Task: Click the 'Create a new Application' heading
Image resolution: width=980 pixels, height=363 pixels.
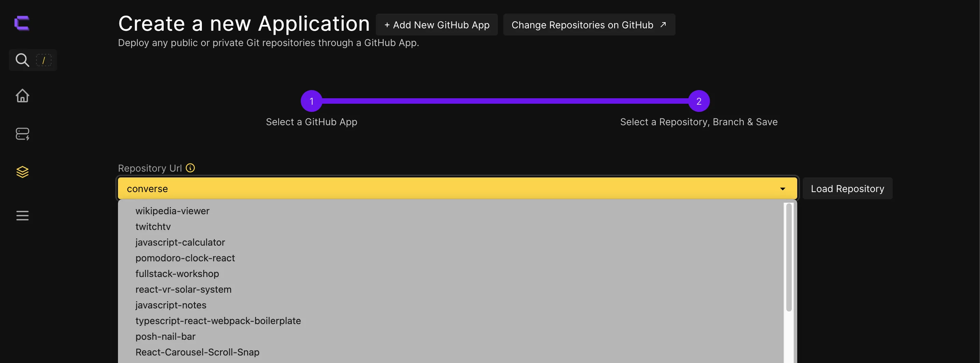Action: point(244,24)
